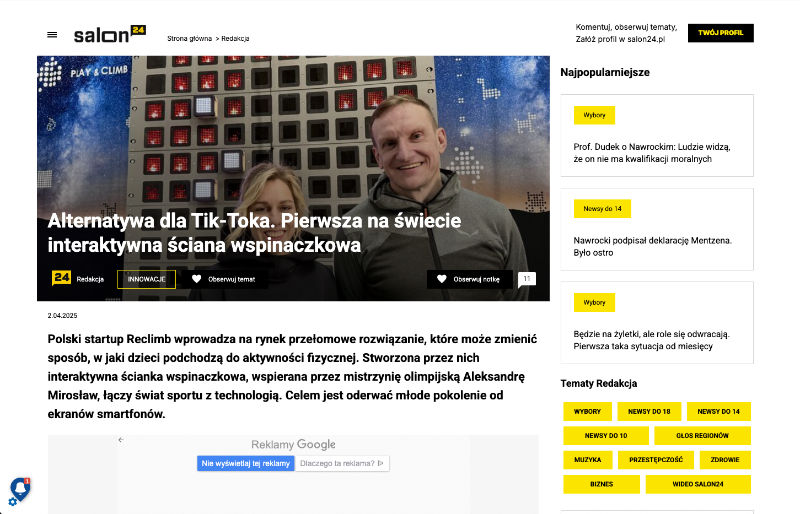Select the MUZYKA topic tag

tap(587, 459)
